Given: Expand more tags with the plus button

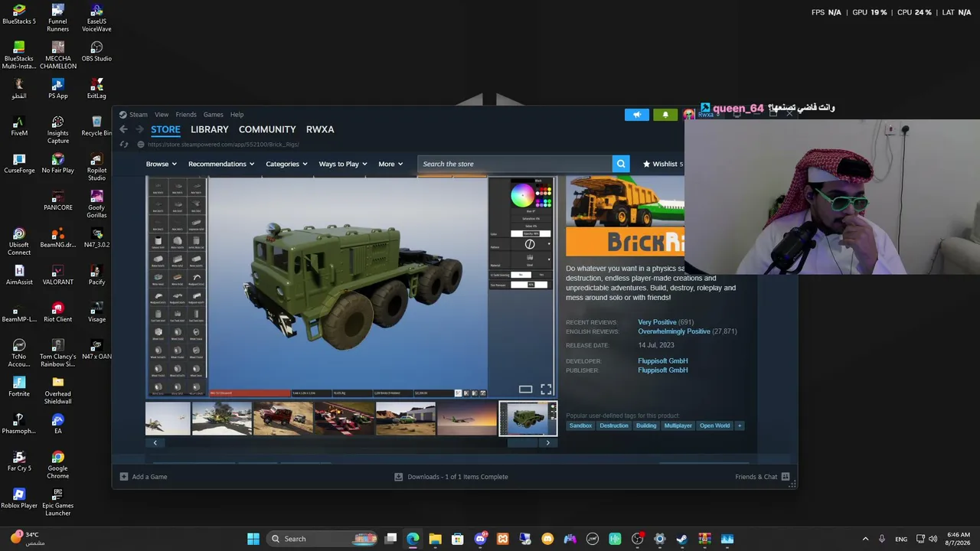Looking at the screenshot, I should pyautogui.click(x=739, y=425).
